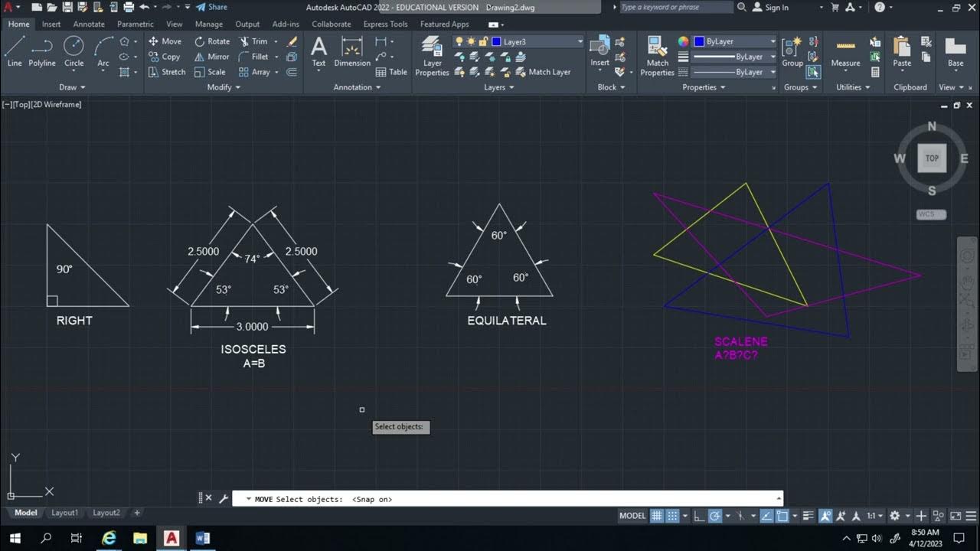Toggle the drawing grid display in status bar
980x551 pixels.
pos(657,516)
